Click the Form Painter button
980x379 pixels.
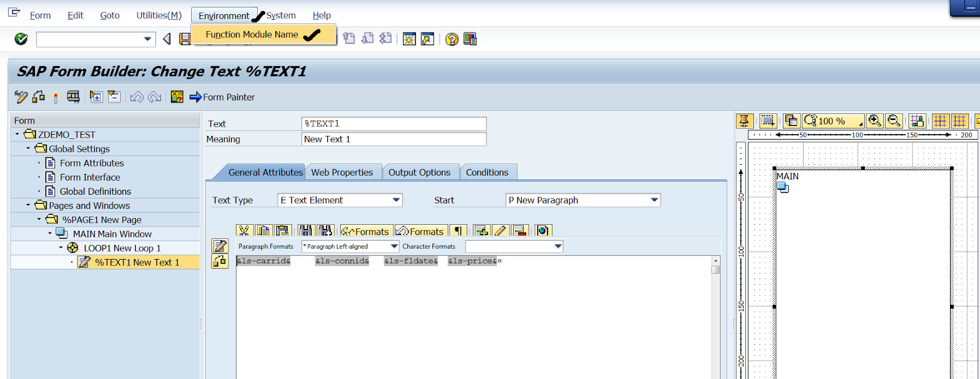point(222,97)
